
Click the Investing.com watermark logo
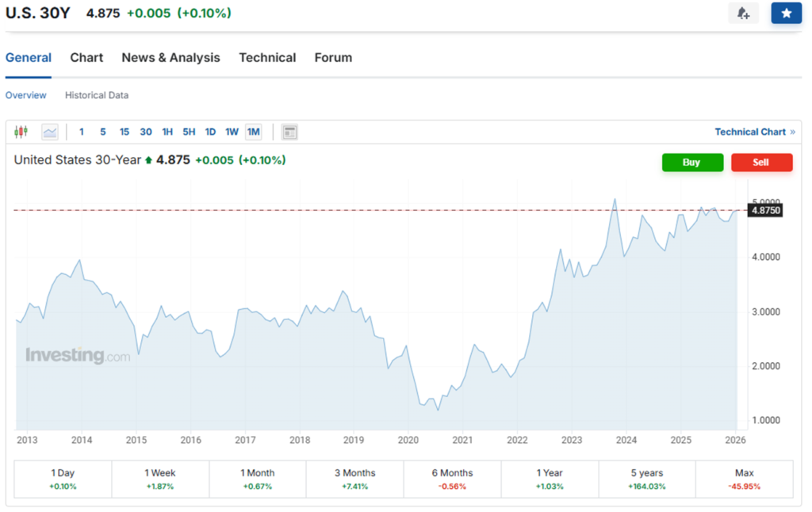click(78, 355)
